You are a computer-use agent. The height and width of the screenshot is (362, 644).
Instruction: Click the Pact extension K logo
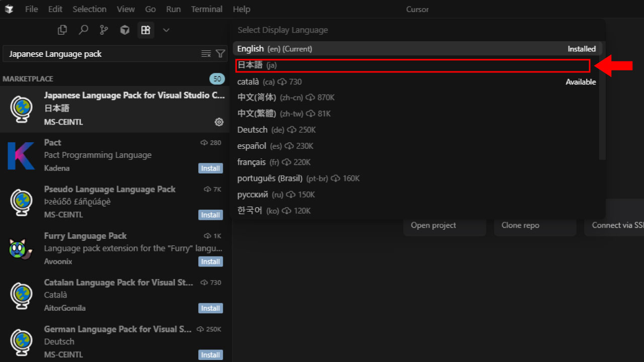21,155
